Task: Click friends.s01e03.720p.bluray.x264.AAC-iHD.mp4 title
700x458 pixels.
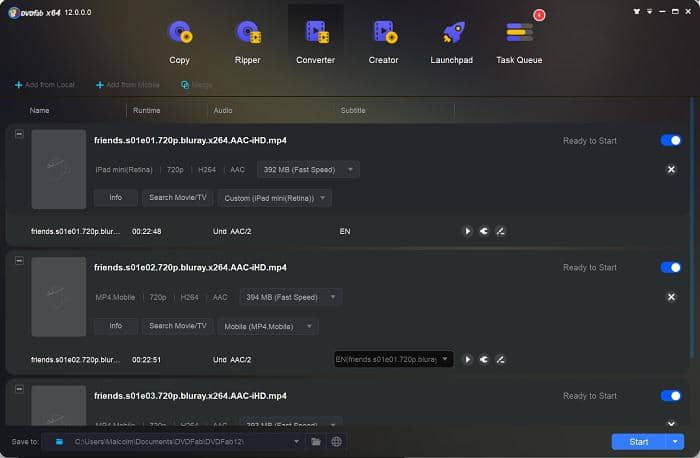Action: [190, 396]
